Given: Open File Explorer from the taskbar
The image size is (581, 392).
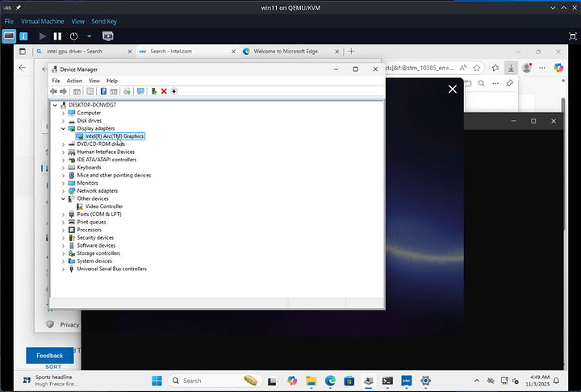Looking at the screenshot, I should [311, 381].
